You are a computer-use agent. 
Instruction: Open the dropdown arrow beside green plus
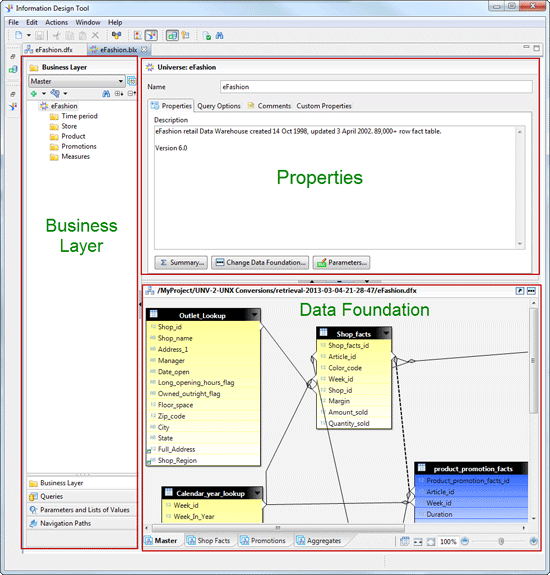44,94
